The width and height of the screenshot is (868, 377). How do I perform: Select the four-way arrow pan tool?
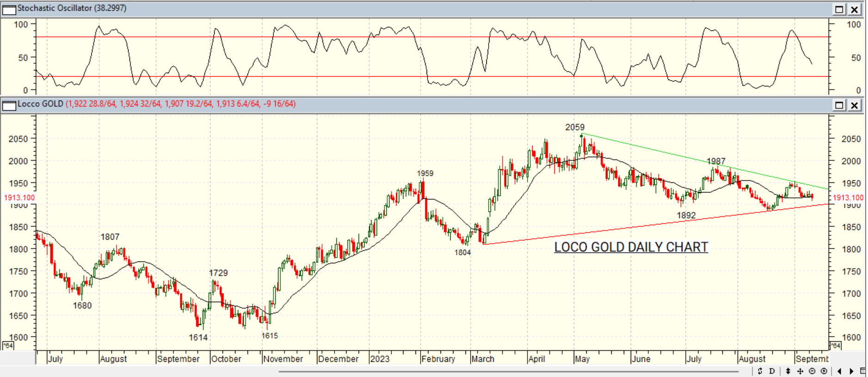tap(800, 371)
